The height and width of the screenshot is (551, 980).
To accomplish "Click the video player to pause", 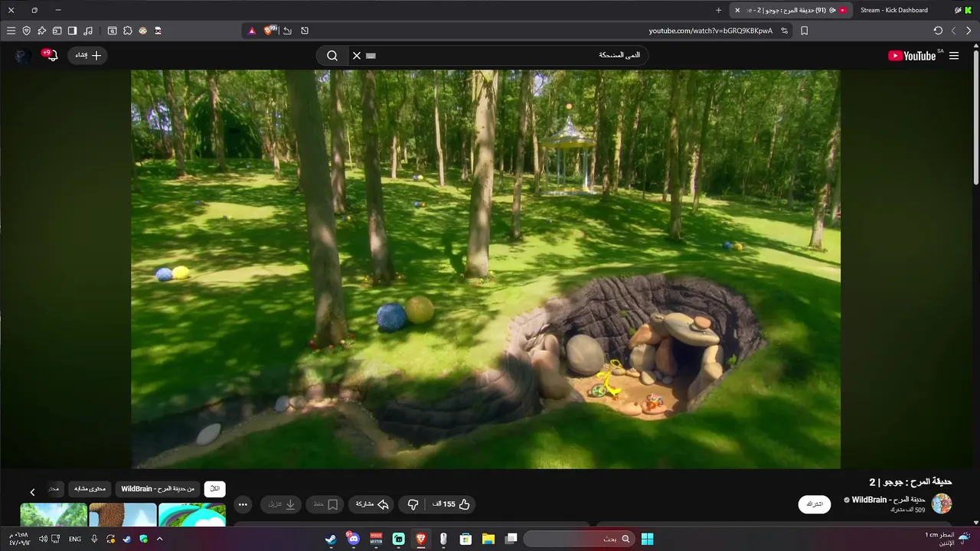I will 485,269.
